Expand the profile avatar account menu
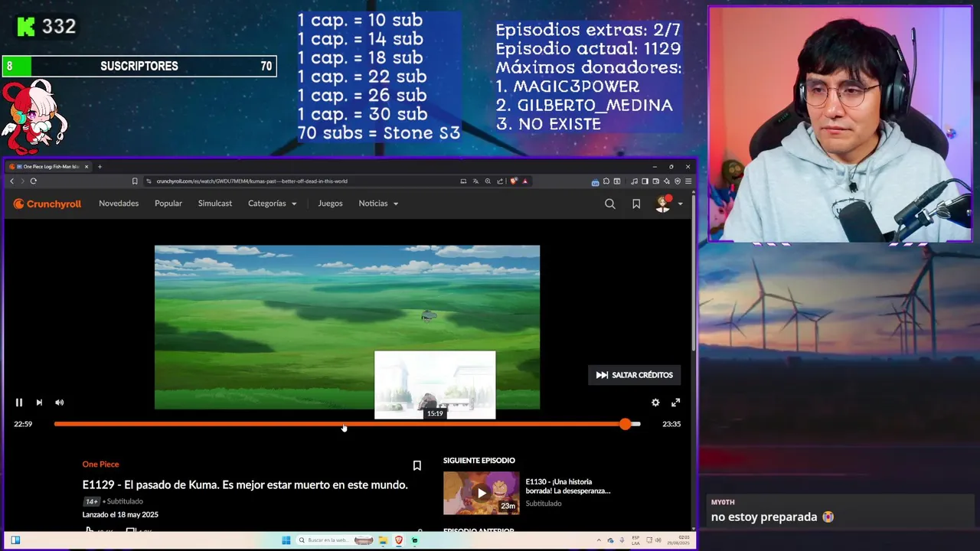This screenshot has height=551, width=980. tap(668, 204)
